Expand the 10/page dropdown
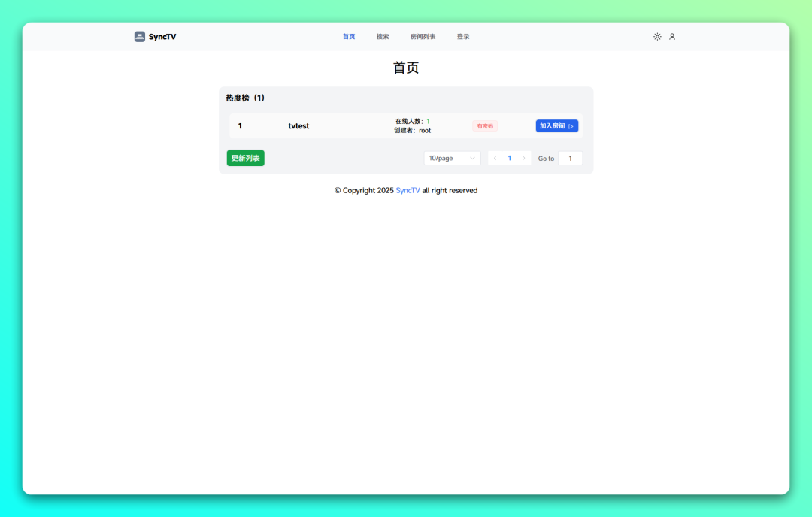The height and width of the screenshot is (517, 812). pos(452,158)
